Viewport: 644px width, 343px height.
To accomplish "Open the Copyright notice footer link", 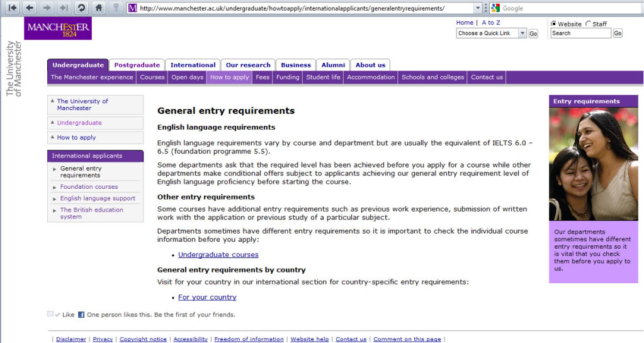I will tap(143, 339).
